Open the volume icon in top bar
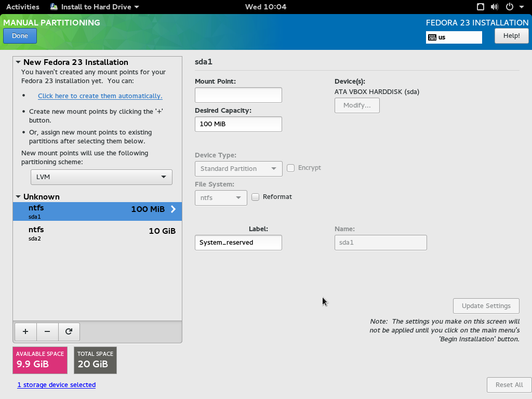Viewport: 532px width, 399px height. [x=494, y=7]
